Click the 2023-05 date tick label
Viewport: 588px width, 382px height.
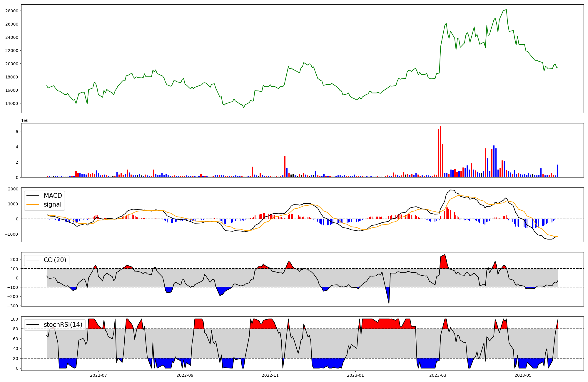point(523,375)
